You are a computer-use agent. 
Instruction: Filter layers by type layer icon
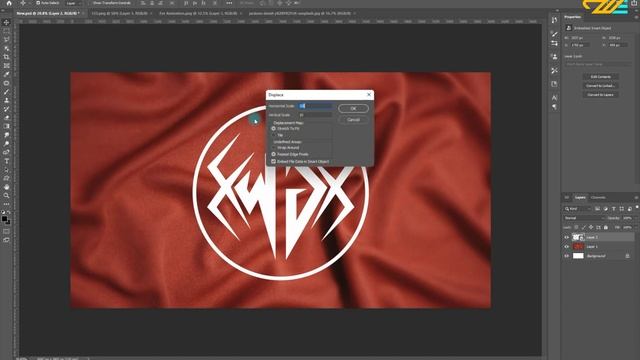click(x=613, y=209)
